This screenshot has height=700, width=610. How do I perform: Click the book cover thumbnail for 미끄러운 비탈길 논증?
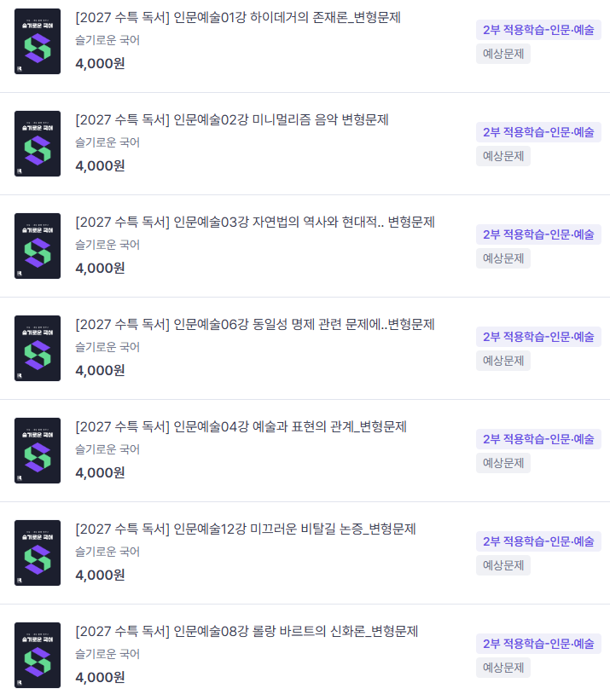click(x=38, y=552)
